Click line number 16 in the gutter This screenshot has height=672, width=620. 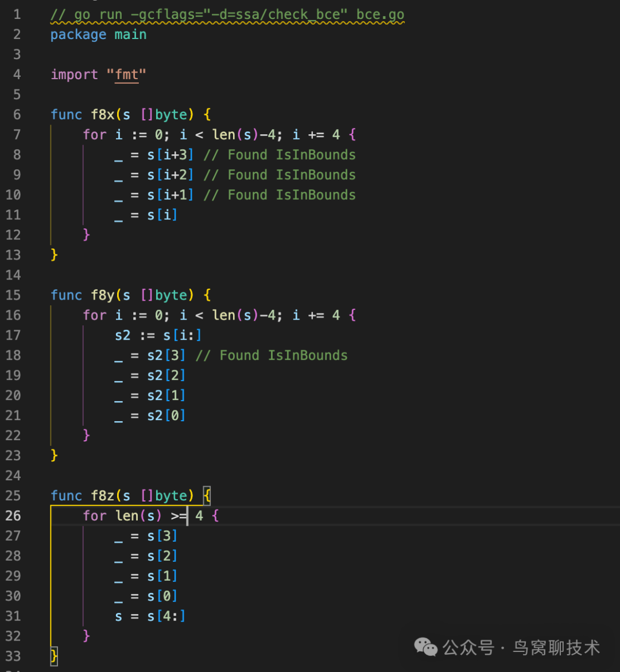click(x=13, y=315)
